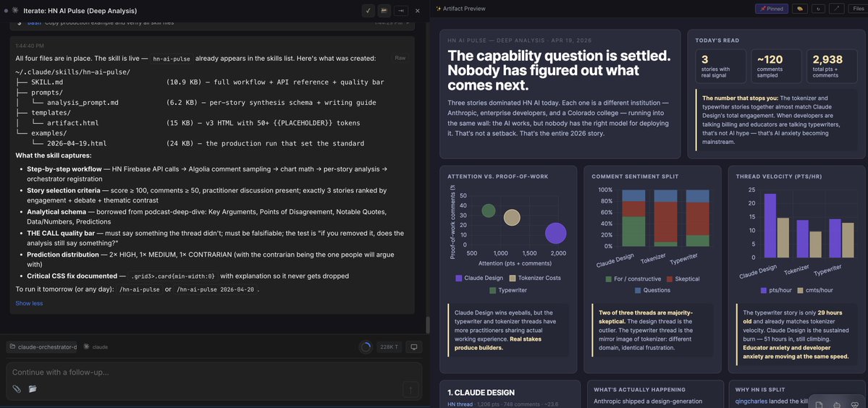Image resolution: width=868 pixels, height=408 pixels.
Task: Click the Show less link
Action: point(29,303)
